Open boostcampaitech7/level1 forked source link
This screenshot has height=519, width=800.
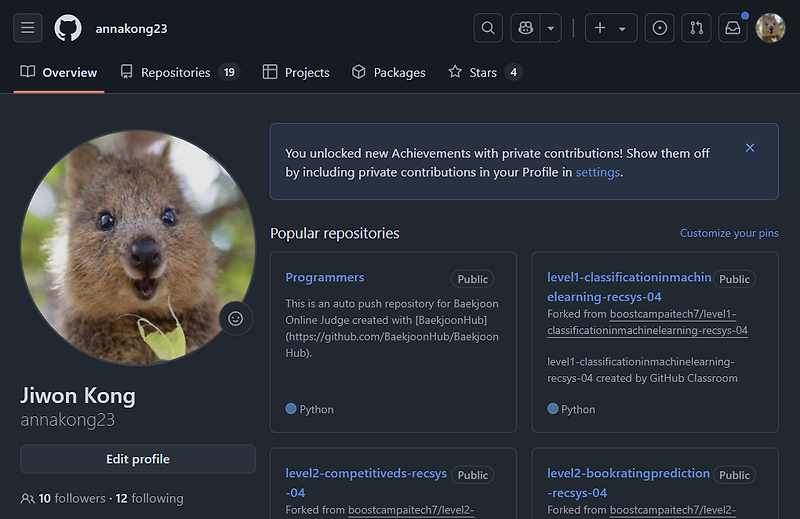(x=647, y=322)
